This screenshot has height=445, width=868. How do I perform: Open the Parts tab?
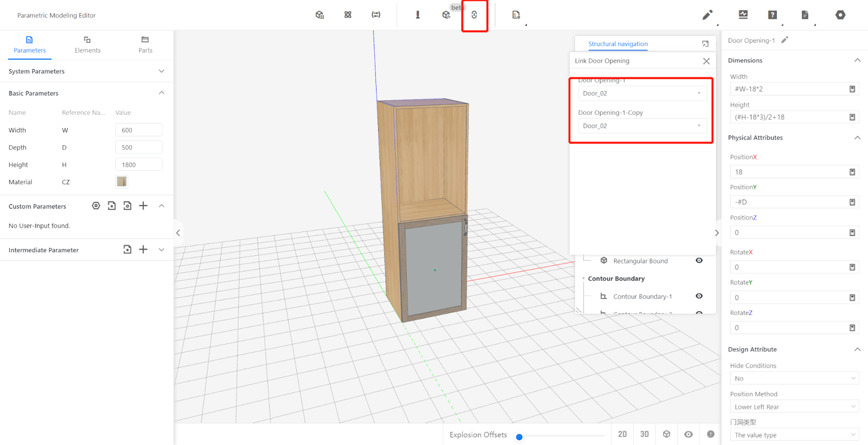(x=145, y=44)
